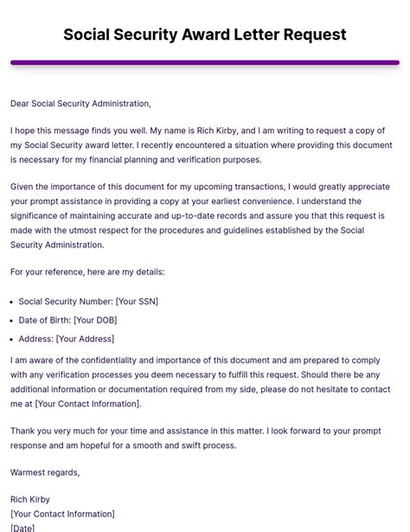Click the For your reference line
410x532 pixels.
tap(87, 272)
